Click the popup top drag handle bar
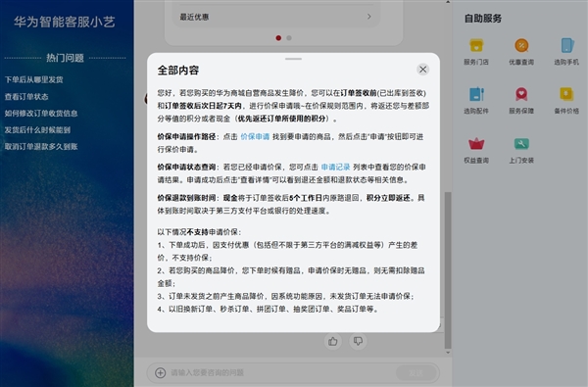The height and width of the screenshot is (387, 588). pos(293,59)
